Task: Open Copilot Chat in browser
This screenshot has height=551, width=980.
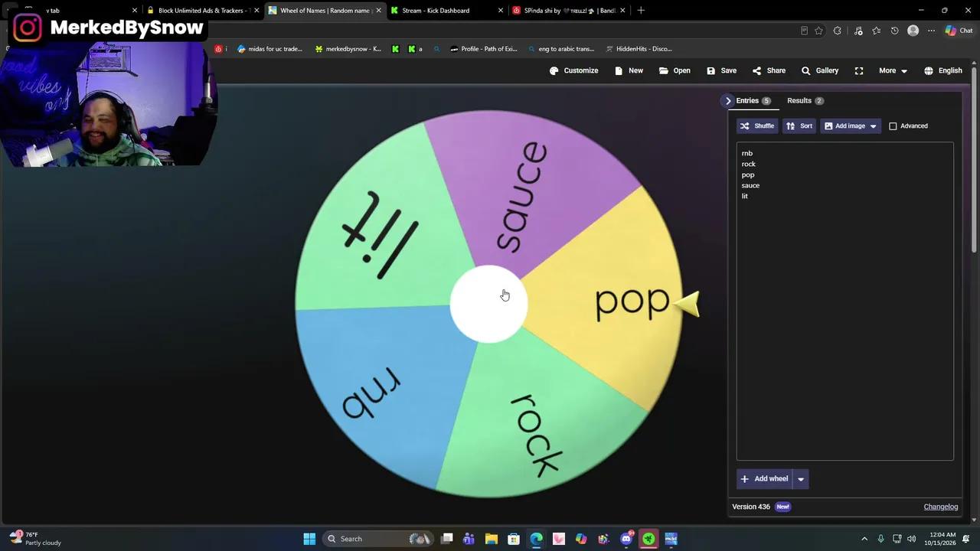Action: tap(959, 31)
